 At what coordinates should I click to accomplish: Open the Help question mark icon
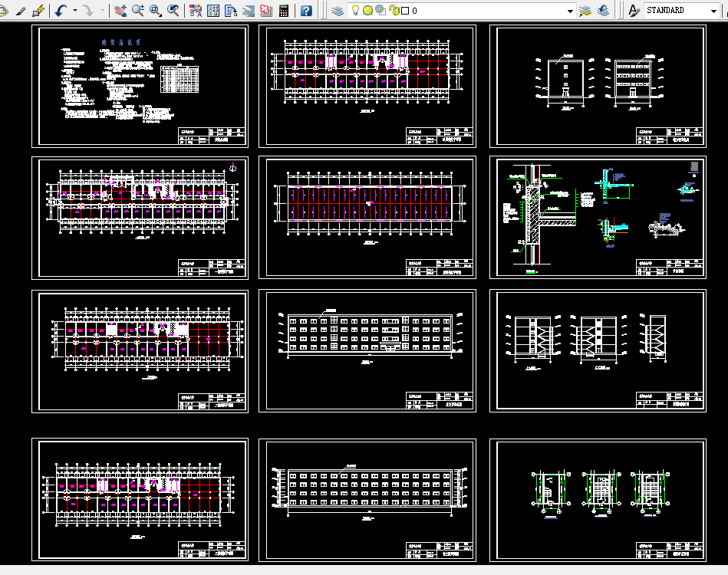tap(306, 10)
